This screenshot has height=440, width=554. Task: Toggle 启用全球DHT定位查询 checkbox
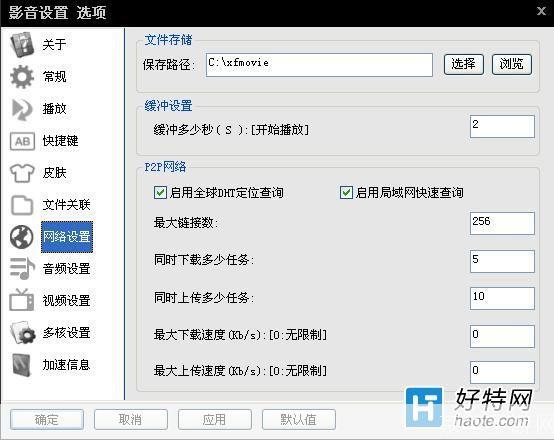160,193
